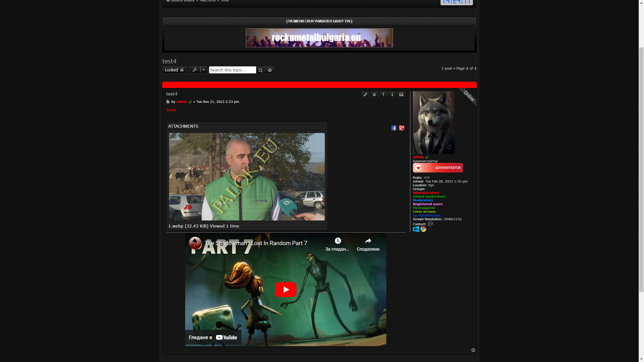Open the post information icon
The width and height of the screenshot is (644, 362).
(392, 95)
